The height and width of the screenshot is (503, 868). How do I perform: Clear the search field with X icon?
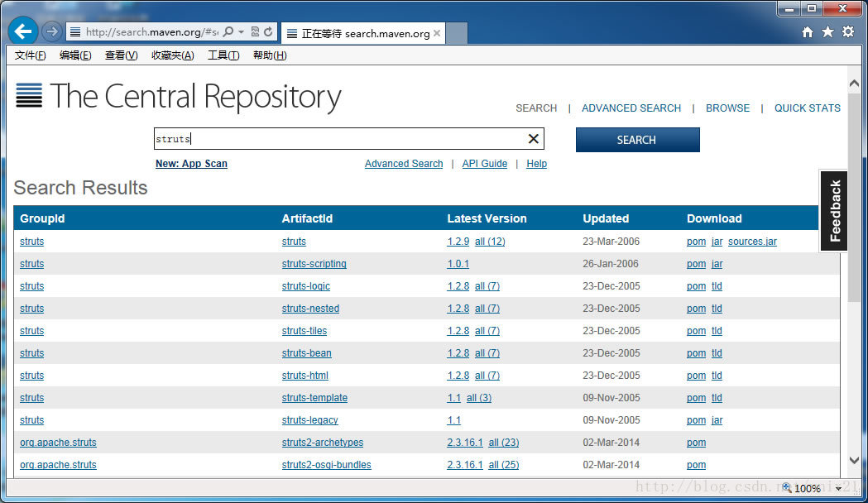534,139
